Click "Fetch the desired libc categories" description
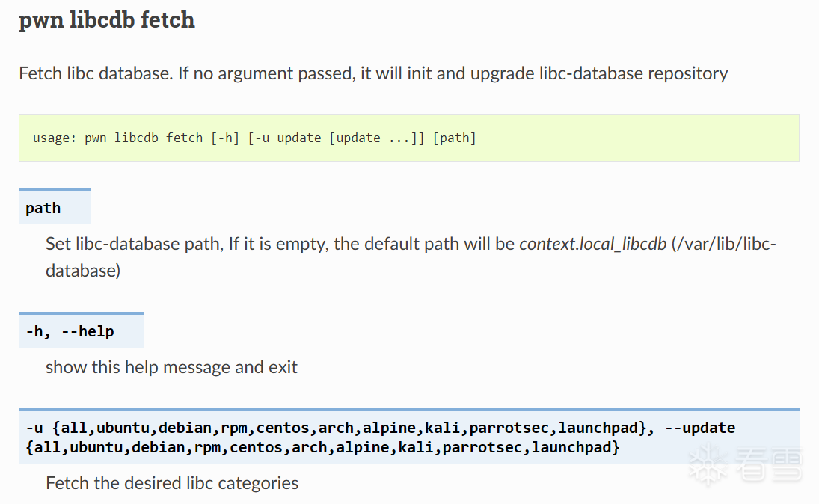The image size is (819, 504). [171, 483]
